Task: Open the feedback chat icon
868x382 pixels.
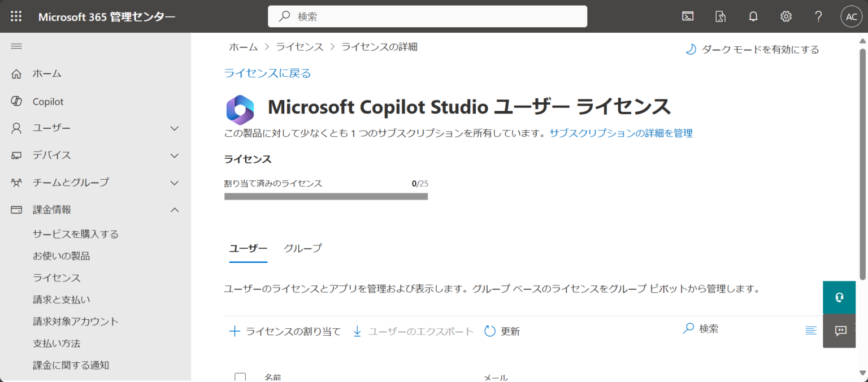Action: coord(839,331)
